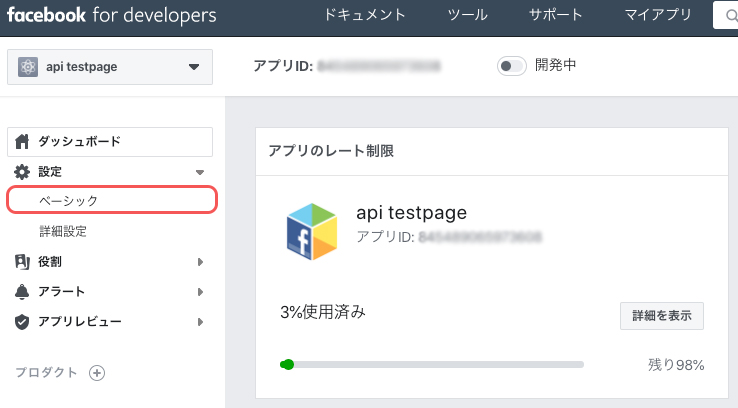Toggle the 開発中 status switch

pyautogui.click(x=511, y=66)
